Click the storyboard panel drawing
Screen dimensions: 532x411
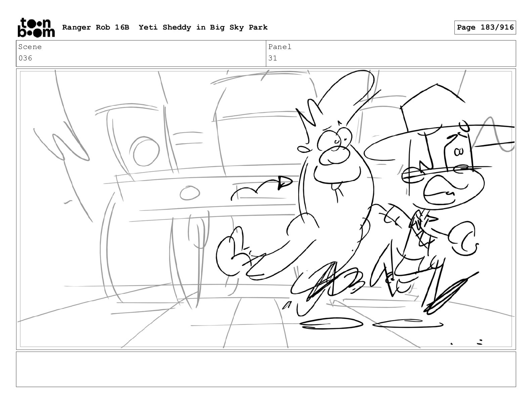(266, 209)
